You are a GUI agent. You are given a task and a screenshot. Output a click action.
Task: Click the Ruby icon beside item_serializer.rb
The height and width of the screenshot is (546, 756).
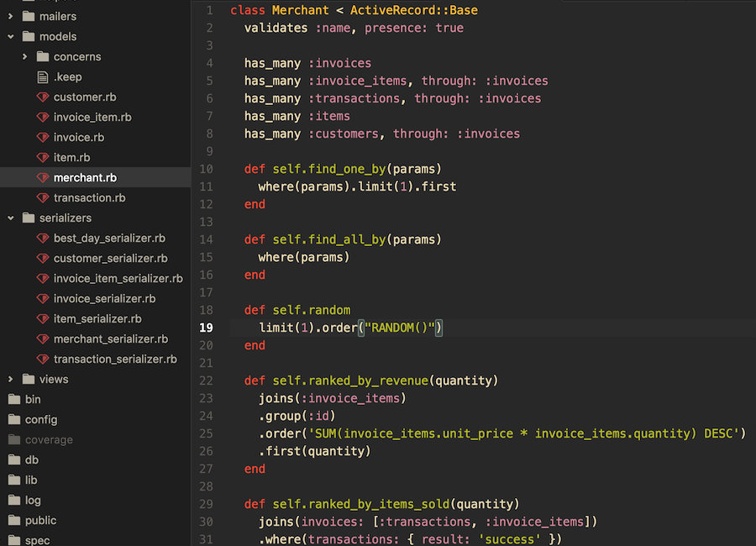coord(43,319)
